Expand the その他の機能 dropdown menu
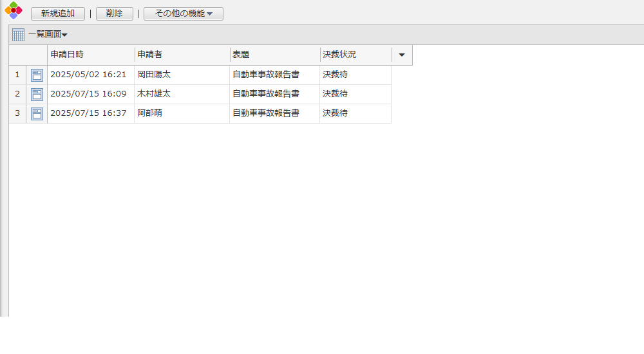644x354 pixels. click(x=184, y=14)
